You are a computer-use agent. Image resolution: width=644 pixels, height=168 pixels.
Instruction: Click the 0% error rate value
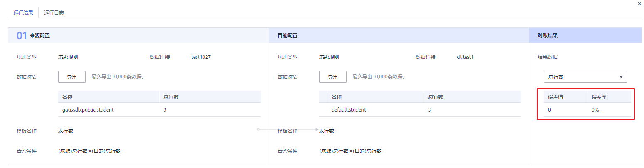tap(595, 110)
